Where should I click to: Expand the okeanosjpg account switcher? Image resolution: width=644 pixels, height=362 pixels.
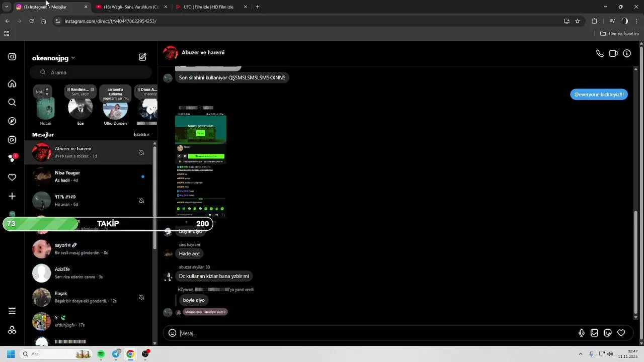coord(53,58)
